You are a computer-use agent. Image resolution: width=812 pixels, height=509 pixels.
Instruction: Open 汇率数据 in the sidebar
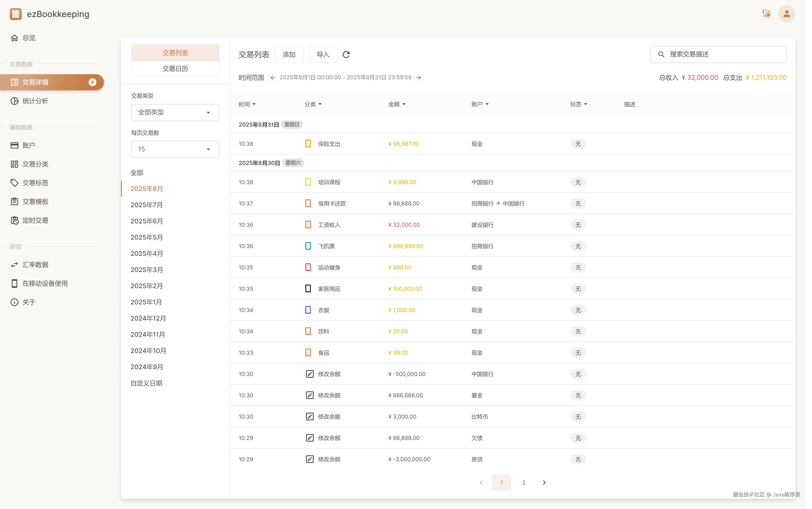click(x=35, y=265)
